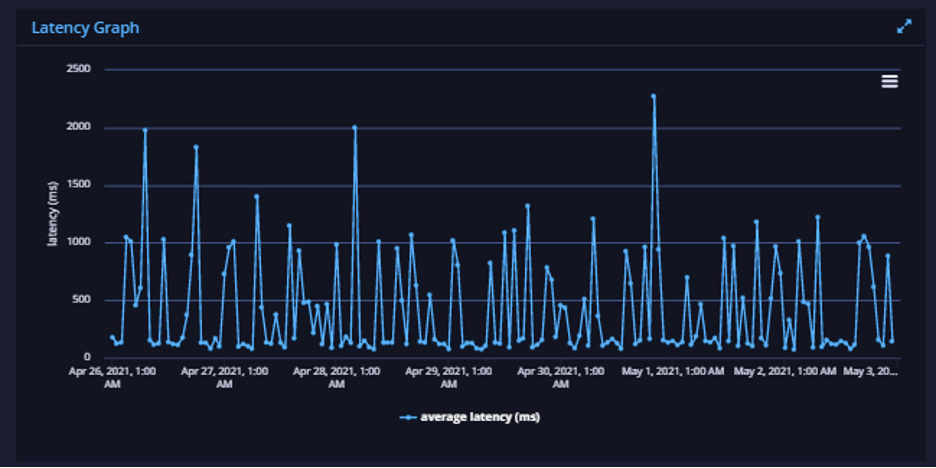Click the 1500 y-axis value label
Viewport: 936px width, 468px height.
pos(78,185)
